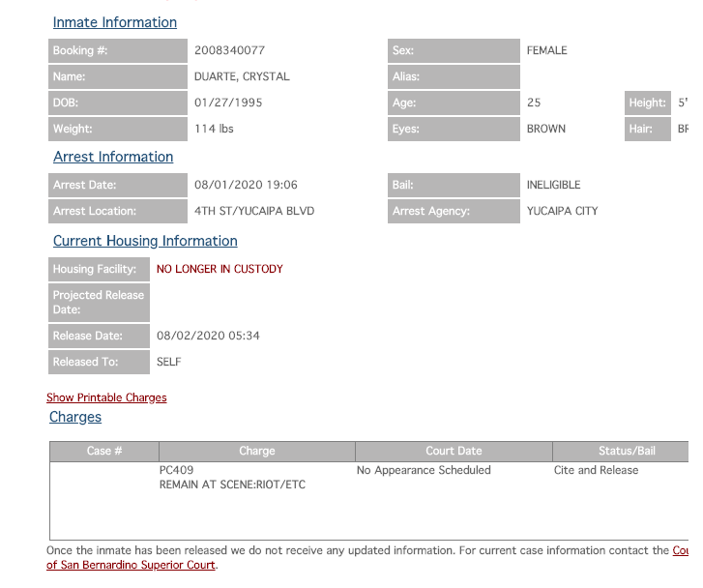Click the release date value 08/02/2020 05:34
The image size is (703, 588).
point(208,336)
